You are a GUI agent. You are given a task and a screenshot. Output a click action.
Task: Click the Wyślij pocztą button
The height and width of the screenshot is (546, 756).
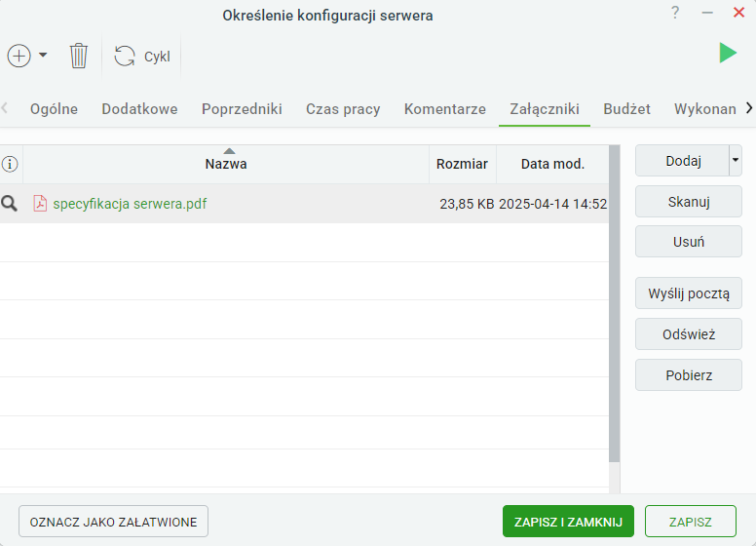(x=689, y=293)
